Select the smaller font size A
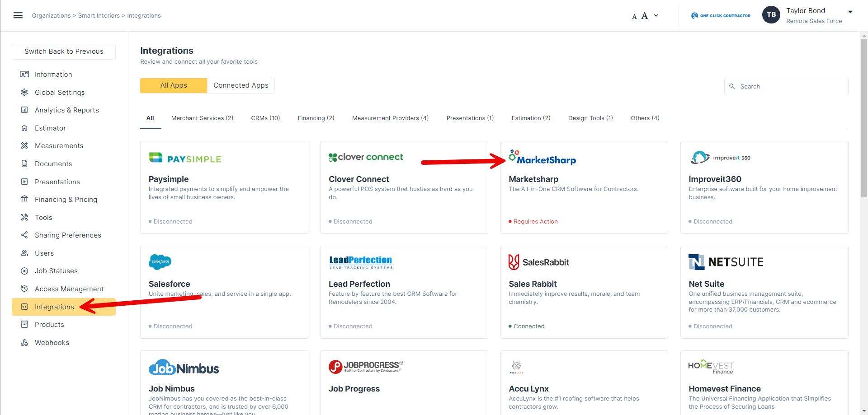The height and width of the screenshot is (415, 868). tap(634, 17)
